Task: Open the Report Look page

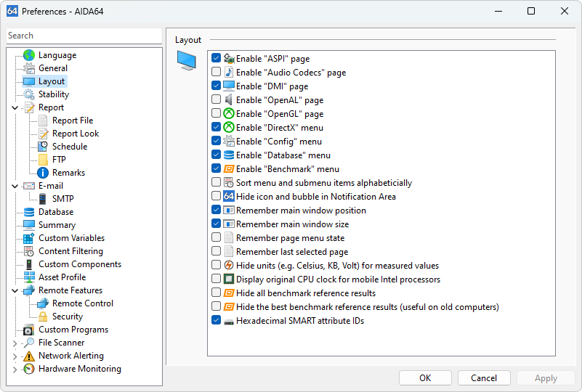Action: click(76, 134)
